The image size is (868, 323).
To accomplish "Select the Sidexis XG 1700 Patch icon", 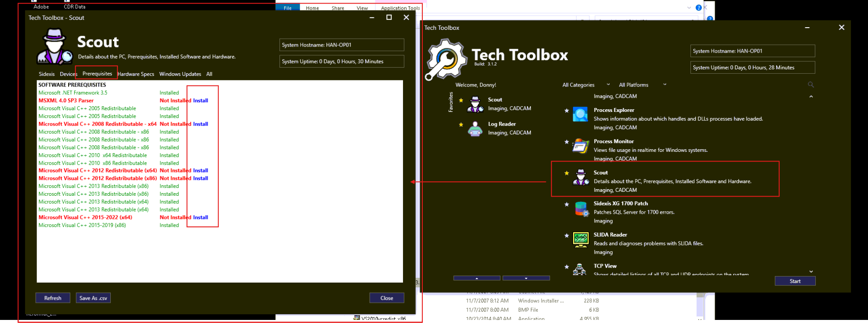I will 581,209.
